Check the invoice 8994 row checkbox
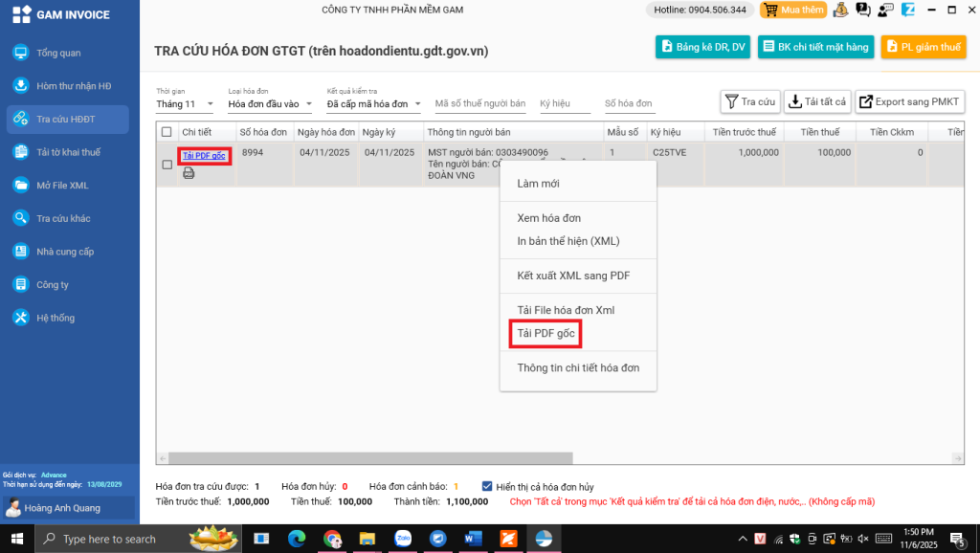The height and width of the screenshot is (553, 980). (x=167, y=165)
